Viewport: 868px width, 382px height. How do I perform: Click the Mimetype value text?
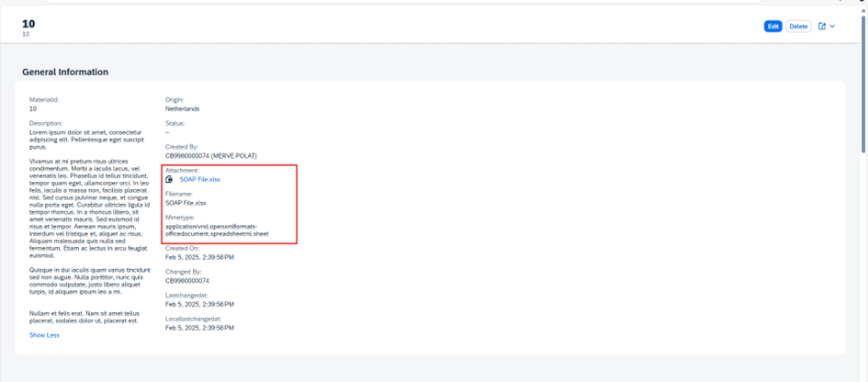click(217, 230)
